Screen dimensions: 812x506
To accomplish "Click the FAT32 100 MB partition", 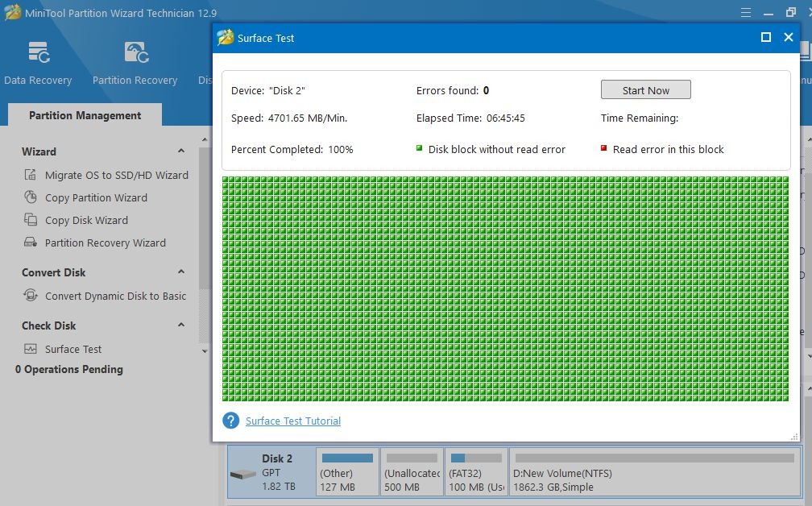I will 476,472.
